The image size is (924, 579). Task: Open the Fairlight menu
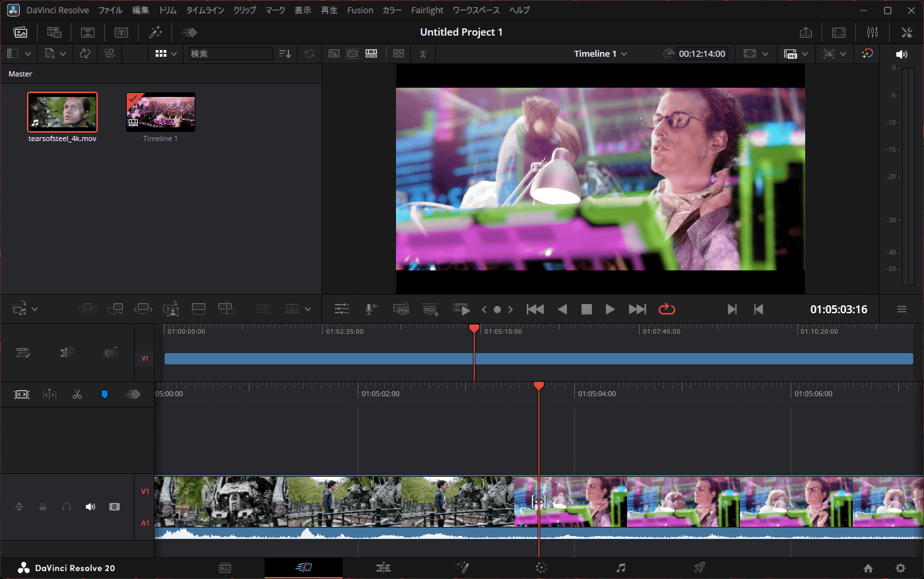click(427, 10)
